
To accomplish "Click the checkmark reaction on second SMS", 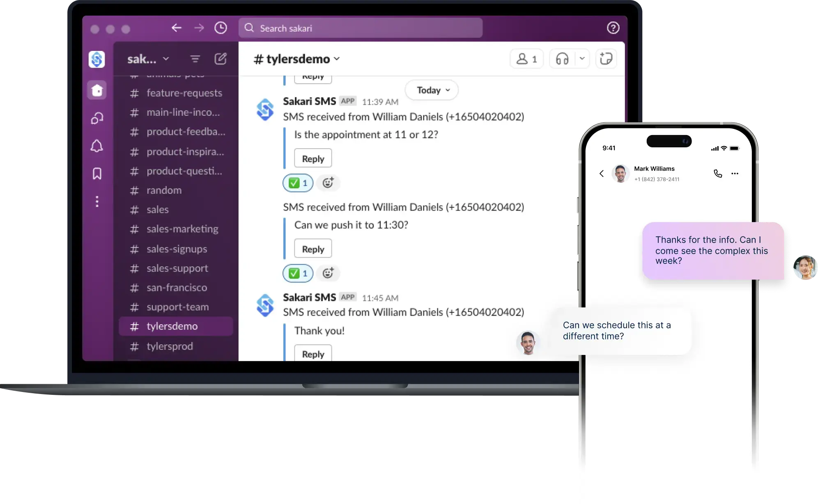I will (298, 273).
